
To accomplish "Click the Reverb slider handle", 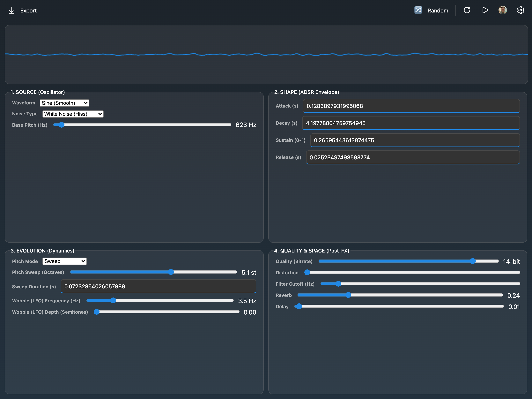I will (x=348, y=295).
